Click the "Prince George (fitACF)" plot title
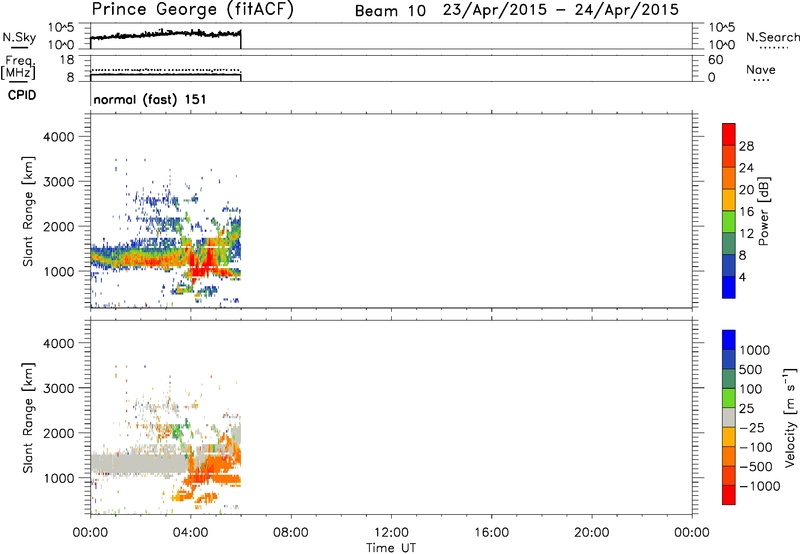The image size is (800, 554). (192, 9)
